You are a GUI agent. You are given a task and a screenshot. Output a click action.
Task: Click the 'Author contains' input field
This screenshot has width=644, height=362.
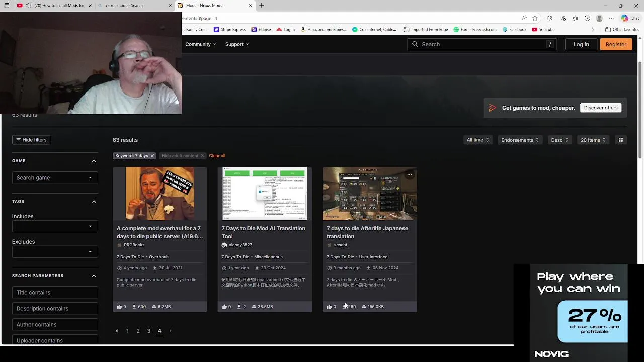point(55,324)
